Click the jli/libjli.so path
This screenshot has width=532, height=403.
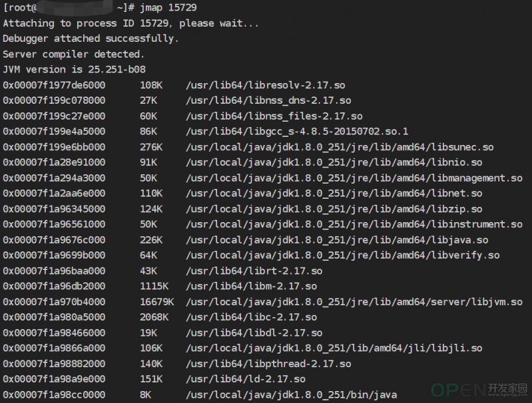[334, 348]
